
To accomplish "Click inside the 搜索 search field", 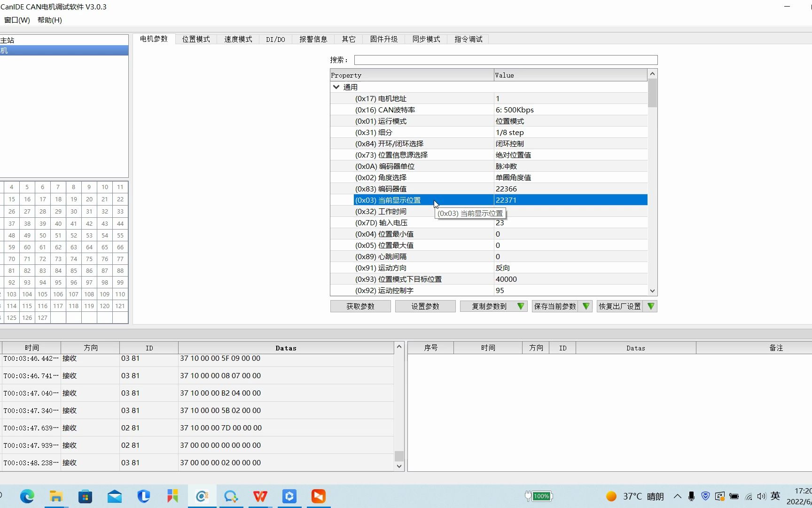I will (x=505, y=60).
